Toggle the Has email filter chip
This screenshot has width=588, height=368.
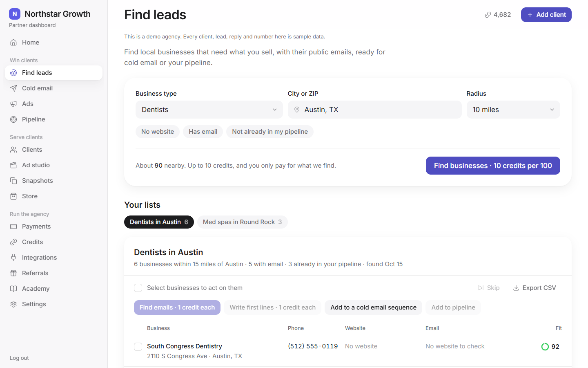click(x=203, y=132)
